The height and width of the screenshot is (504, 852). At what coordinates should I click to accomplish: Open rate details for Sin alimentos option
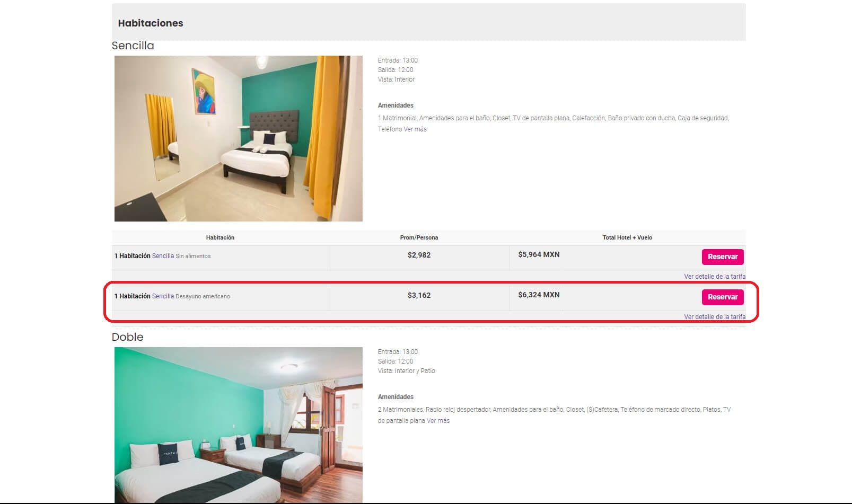coord(714,277)
